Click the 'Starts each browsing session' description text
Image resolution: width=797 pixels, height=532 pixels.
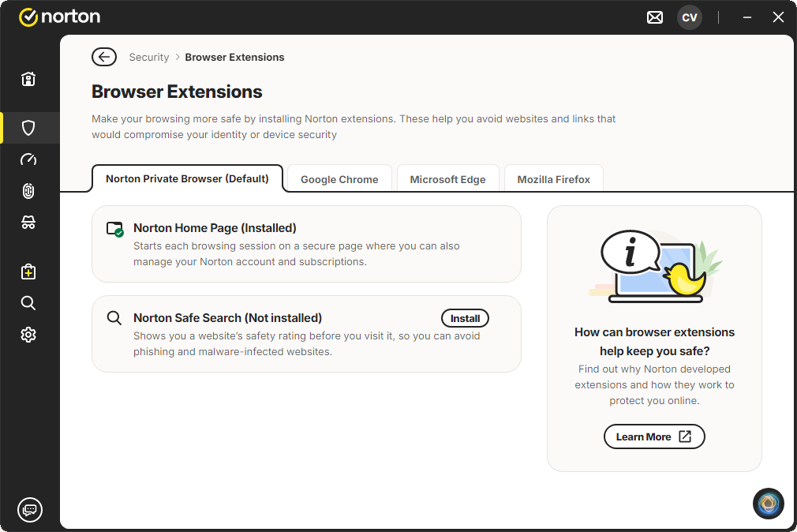pos(297,254)
